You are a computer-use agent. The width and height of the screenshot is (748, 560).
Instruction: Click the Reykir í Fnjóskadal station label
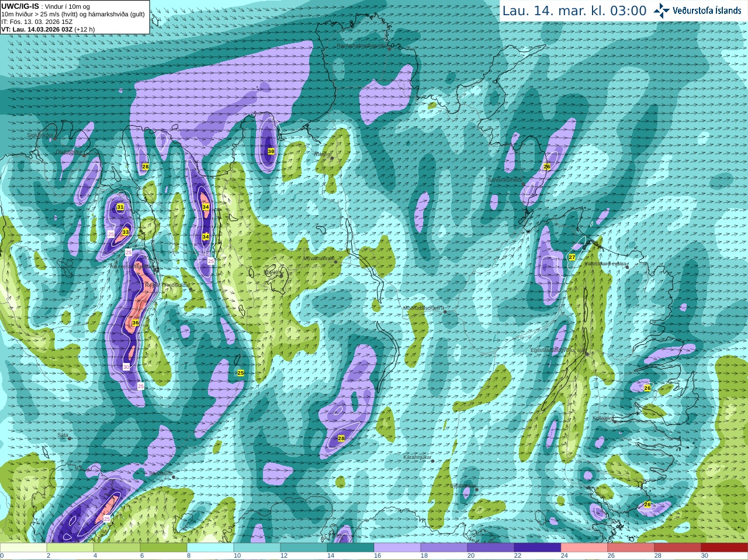[x=167, y=286]
